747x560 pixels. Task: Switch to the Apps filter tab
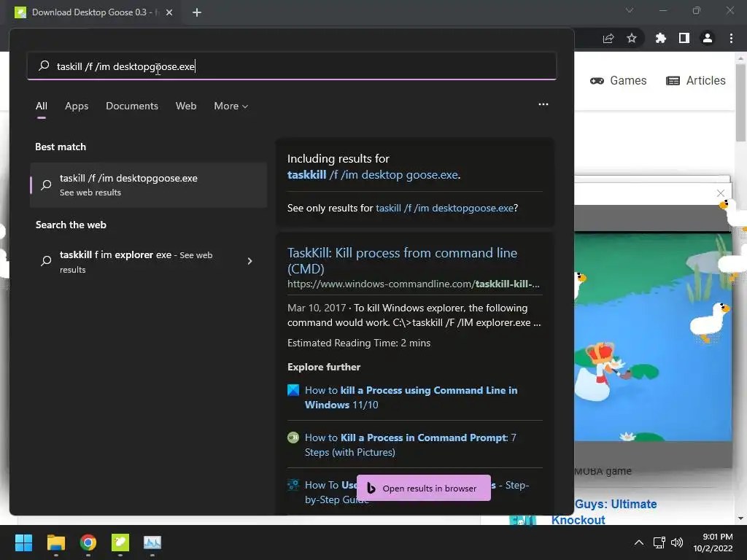[77, 106]
